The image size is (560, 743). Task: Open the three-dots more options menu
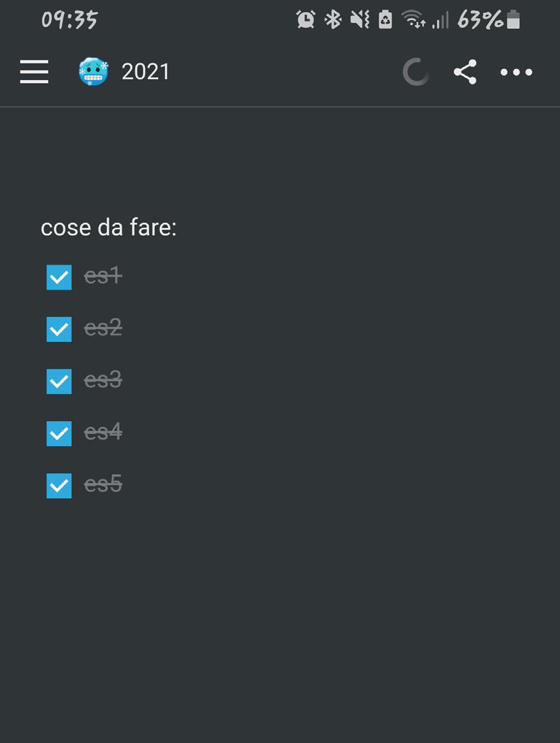pyautogui.click(x=516, y=72)
